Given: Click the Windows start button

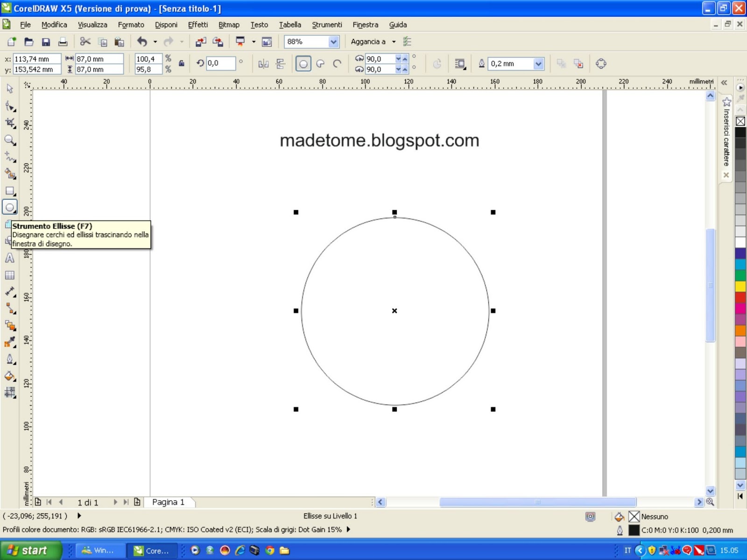Looking at the screenshot, I should 31,550.
